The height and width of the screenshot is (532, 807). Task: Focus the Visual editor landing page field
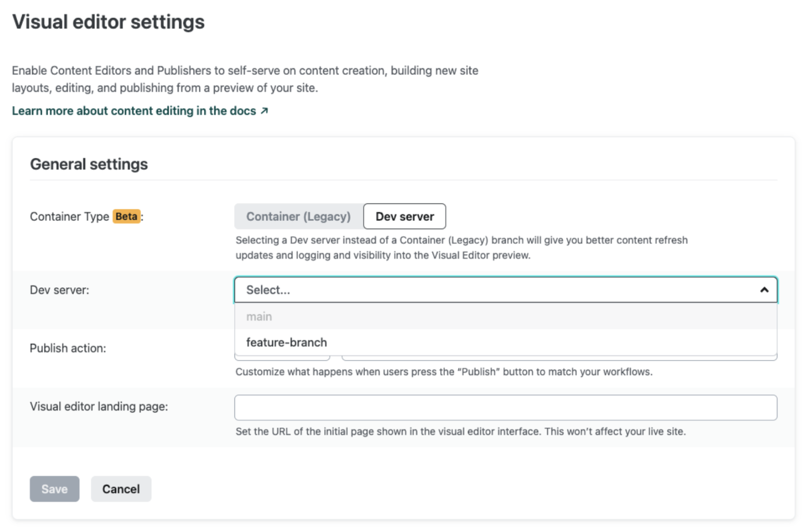[x=505, y=408]
